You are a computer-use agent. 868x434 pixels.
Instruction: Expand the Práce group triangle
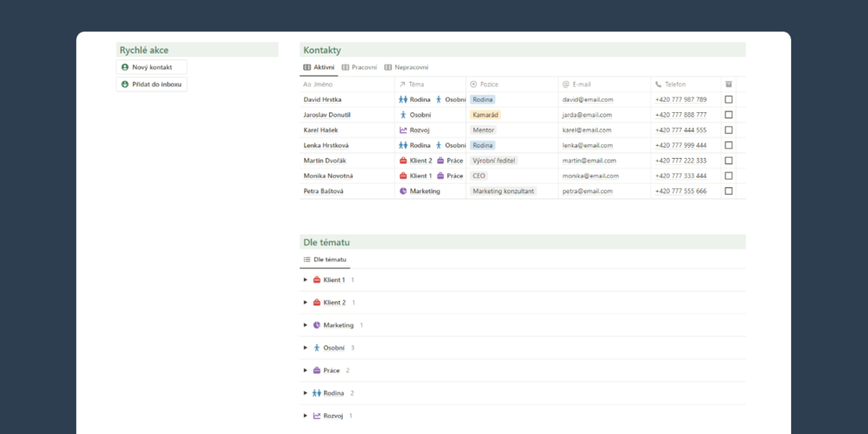pyautogui.click(x=306, y=370)
